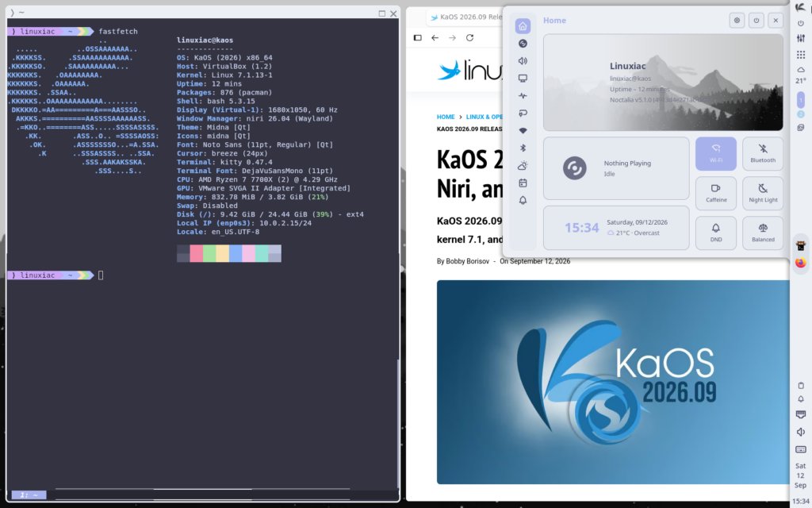Click the Linuxiac bird logo in browser
The width and height of the screenshot is (812, 508).
tap(469, 71)
